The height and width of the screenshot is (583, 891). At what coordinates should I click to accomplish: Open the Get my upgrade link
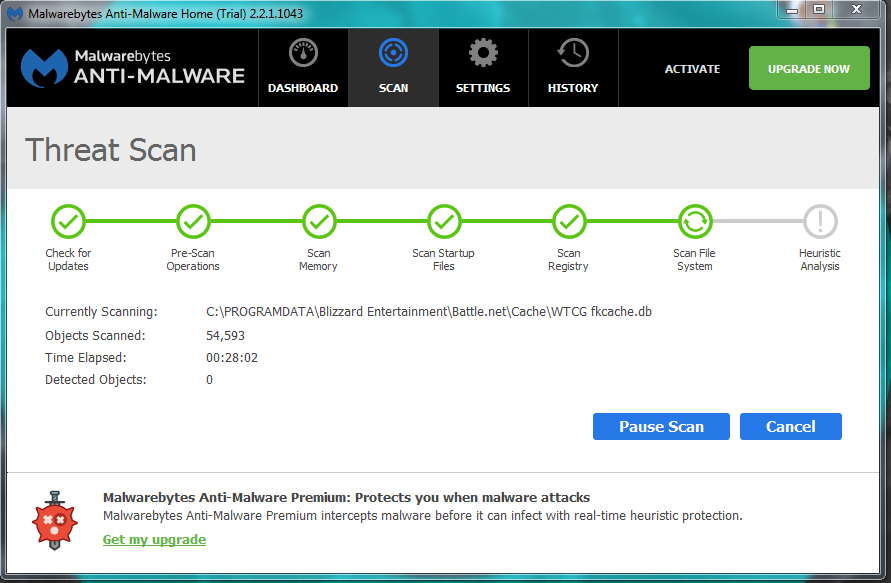click(x=155, y=539)
